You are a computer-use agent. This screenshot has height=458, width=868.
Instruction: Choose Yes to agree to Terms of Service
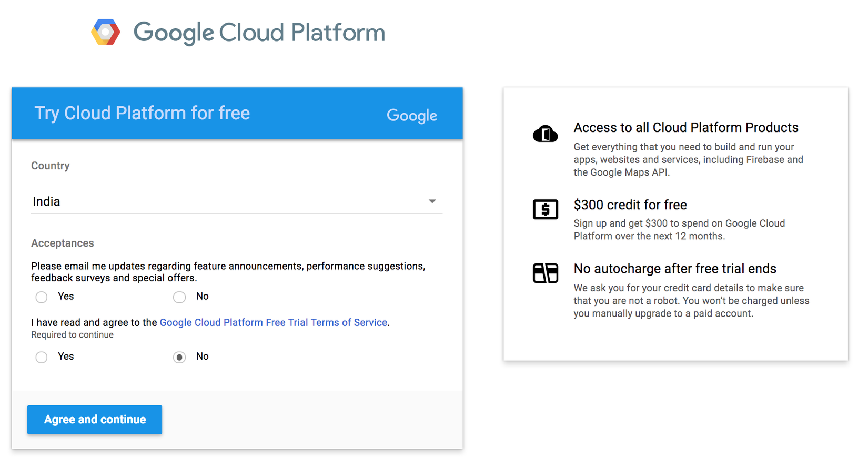point(42,357)
